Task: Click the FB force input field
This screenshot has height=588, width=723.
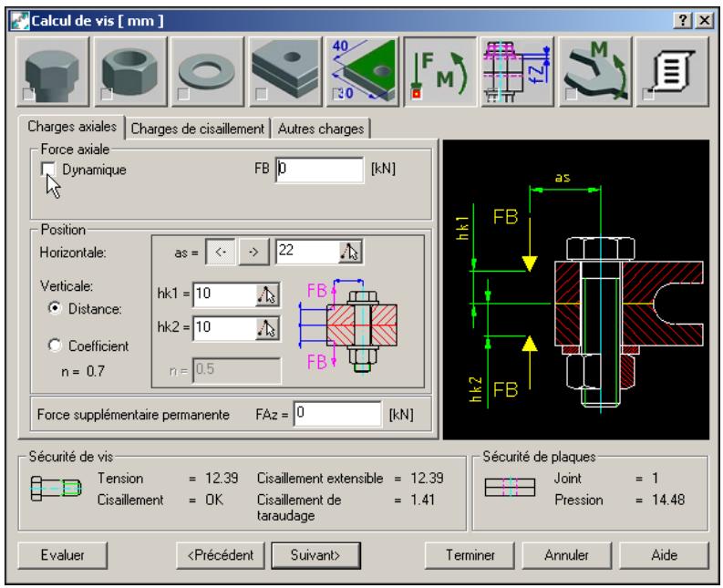Action: 319,170
